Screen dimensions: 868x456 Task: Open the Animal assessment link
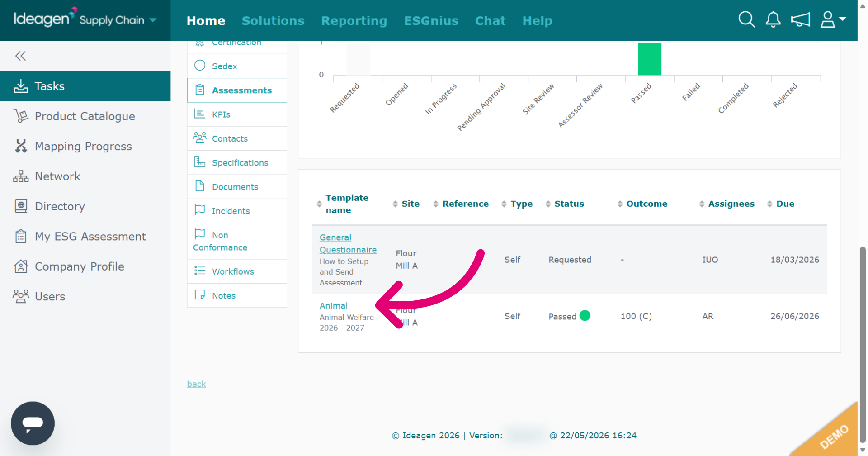point(333,306)
